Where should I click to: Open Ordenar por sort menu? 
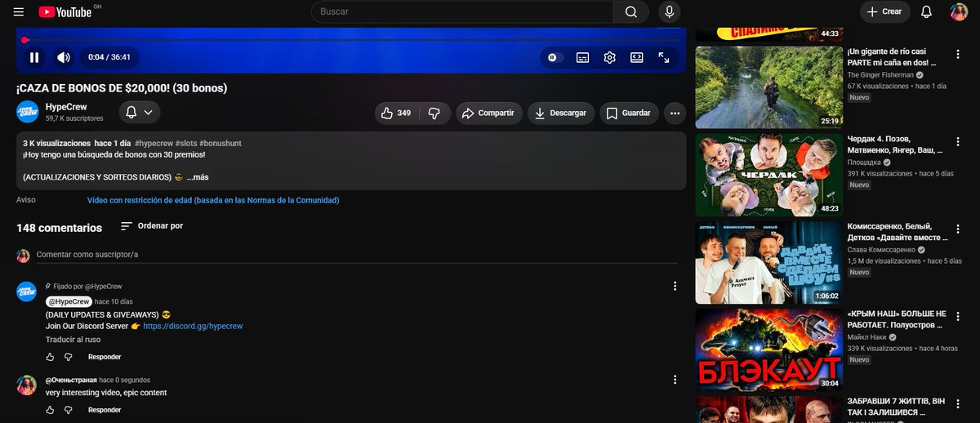click(x=152, y=225)
